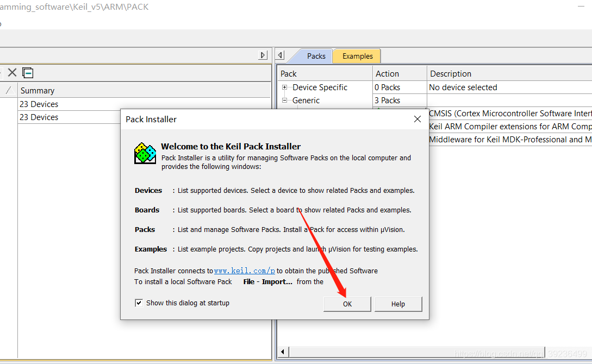Click the Keil Pack Installer colorful logo icon

[145, 153]
